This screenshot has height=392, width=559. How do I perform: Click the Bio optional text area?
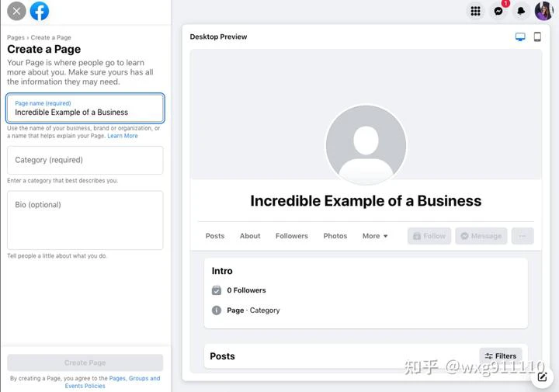coord(85,220)
